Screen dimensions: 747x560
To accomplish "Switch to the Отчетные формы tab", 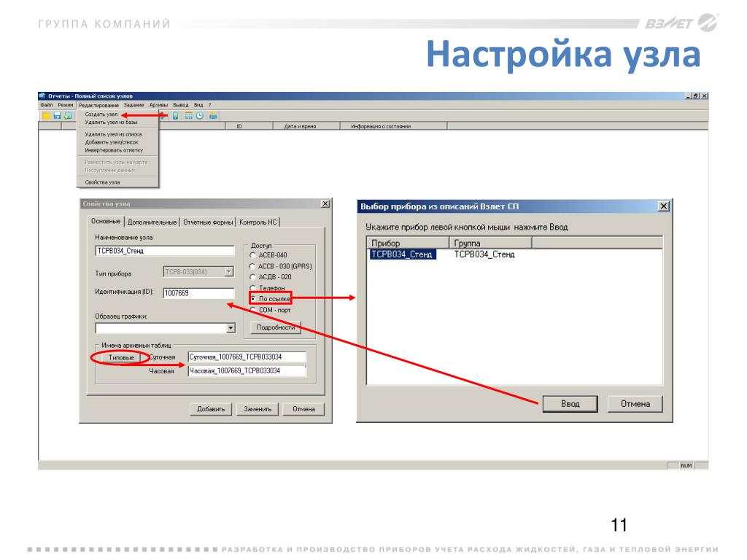I will coord(208,222).
